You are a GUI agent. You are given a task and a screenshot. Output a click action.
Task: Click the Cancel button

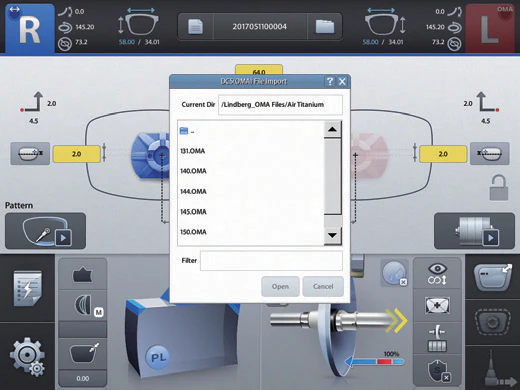(323, 286)
